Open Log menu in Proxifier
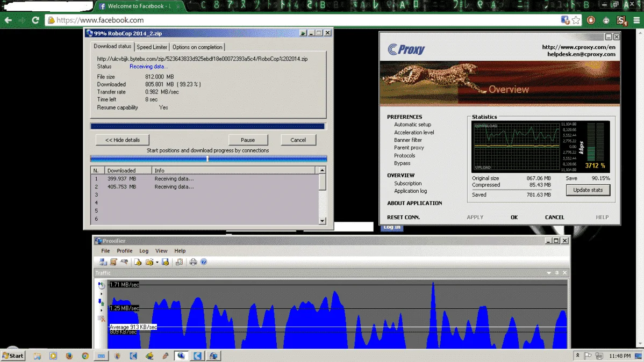 (x=144, y=251)
